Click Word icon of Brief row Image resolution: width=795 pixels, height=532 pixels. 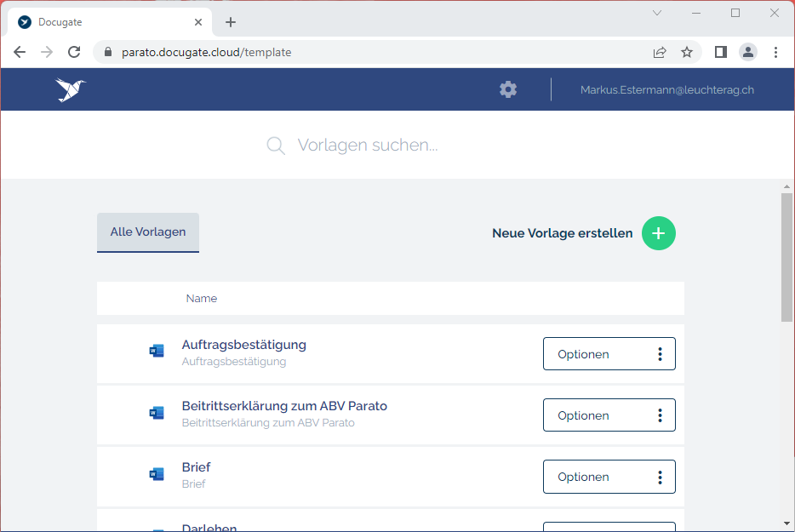tap(157, 474)
